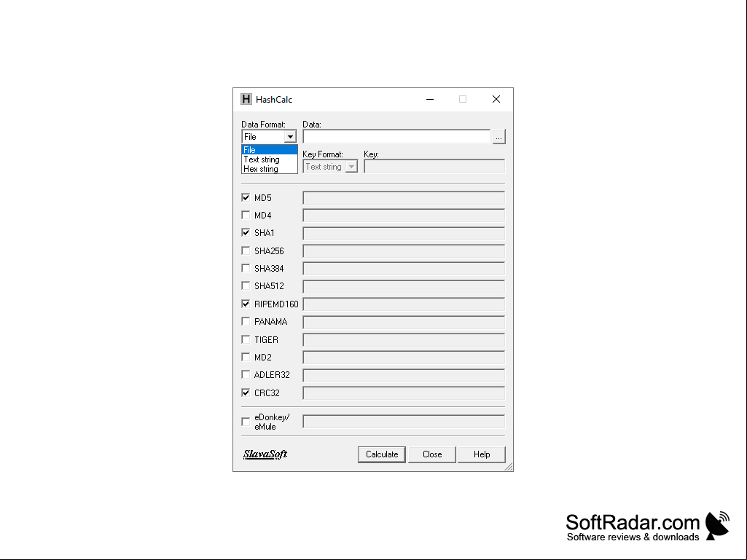
Task: Enable the SHA512 checkbox
Action: [x=246, y=285]
